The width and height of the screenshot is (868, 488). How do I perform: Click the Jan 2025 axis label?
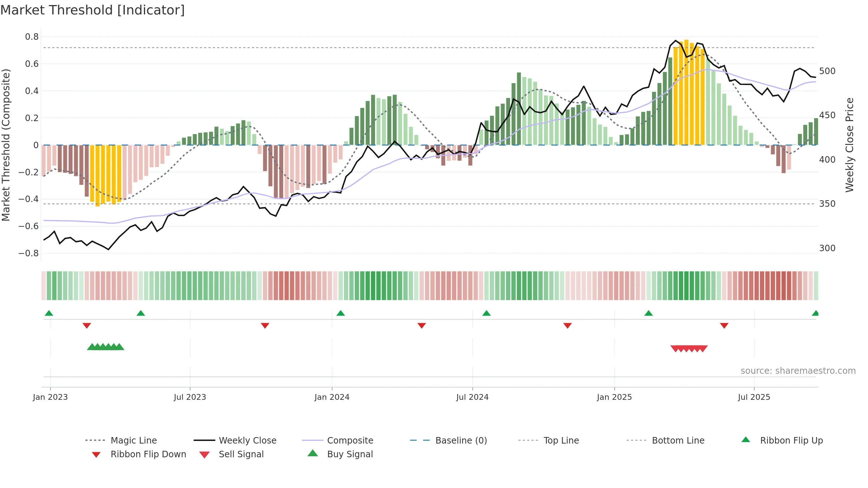(x=614, y=397)
